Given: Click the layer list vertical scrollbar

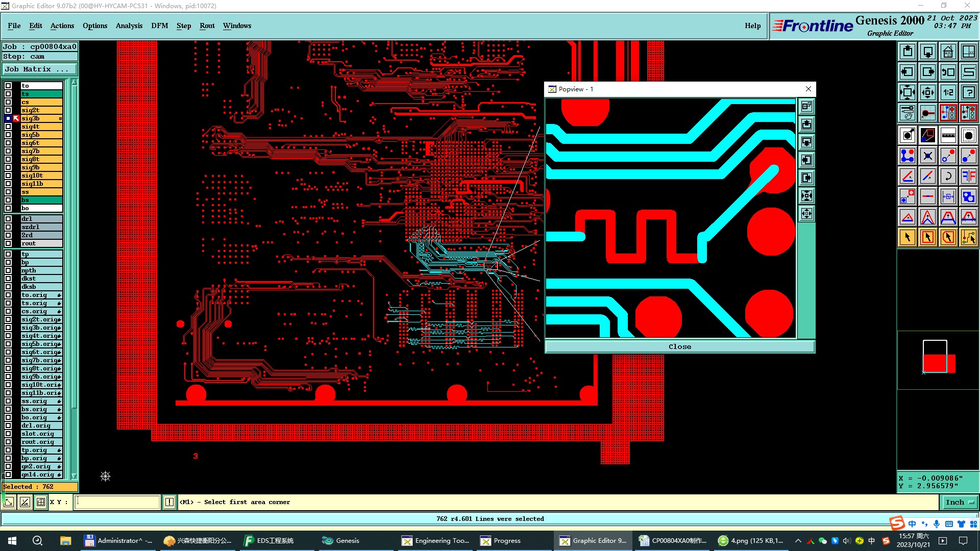Looking at the screenshot, I should (74, 279).
